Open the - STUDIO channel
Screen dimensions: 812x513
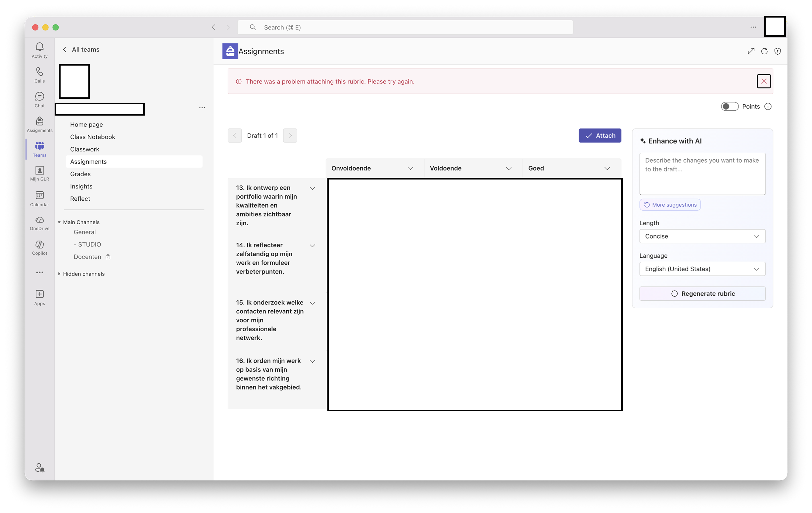coord(87,244)
